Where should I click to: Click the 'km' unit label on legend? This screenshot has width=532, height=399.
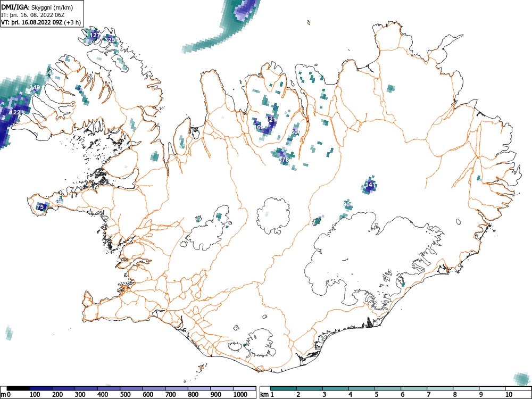[264, 395]
